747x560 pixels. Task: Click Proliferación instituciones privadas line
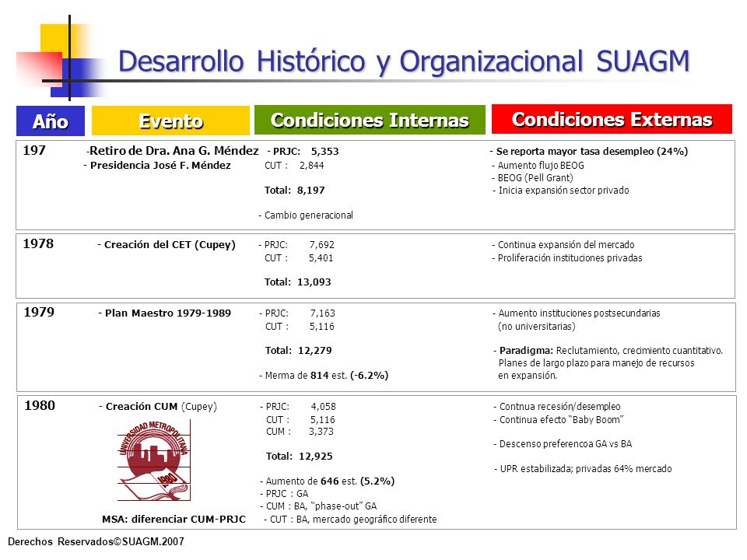(x=567, y=258)
